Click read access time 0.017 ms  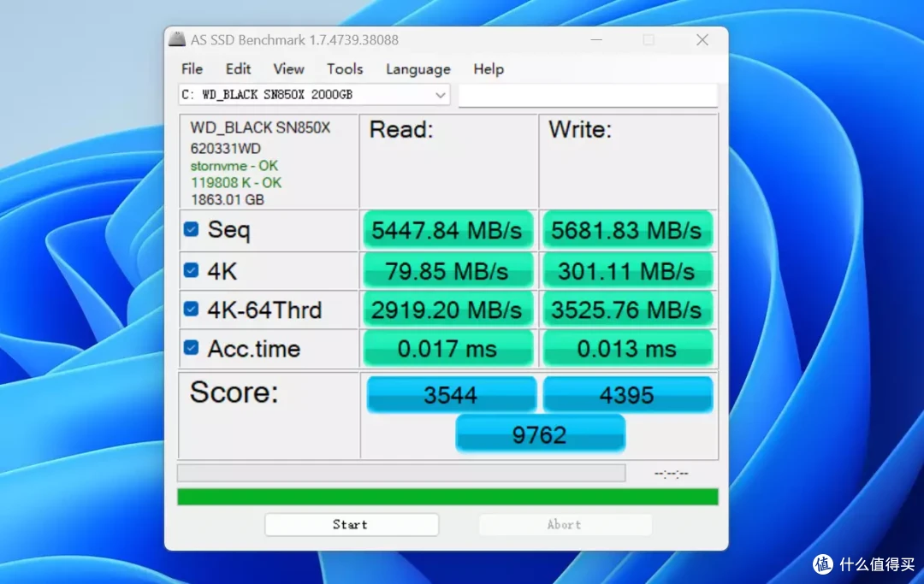(x=447, y=349)
